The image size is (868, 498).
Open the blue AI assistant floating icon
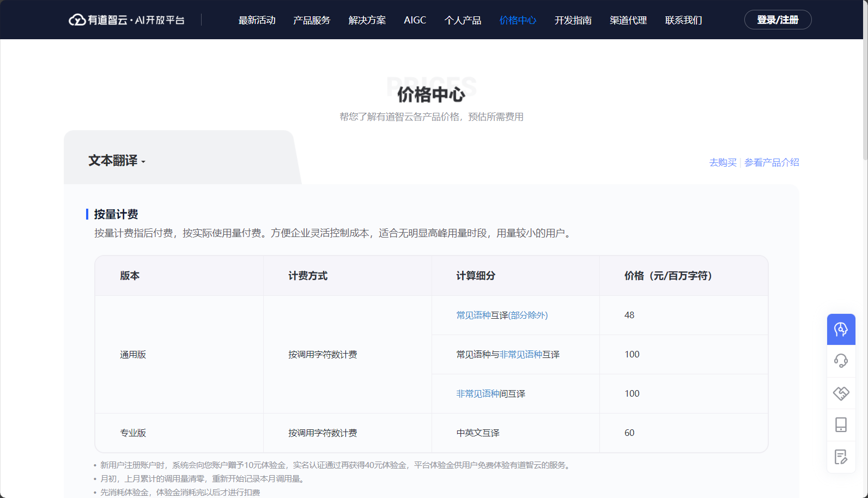(841, 329)
